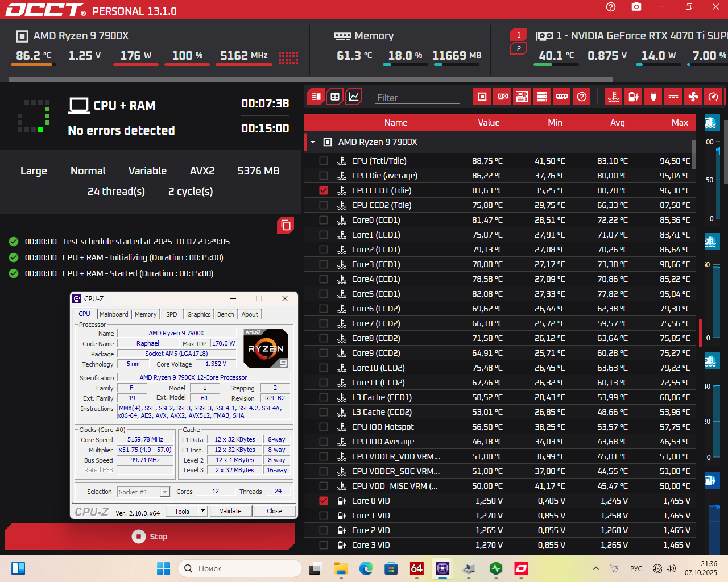Open the Widgets panel on taskbar
The width and height of the screenshot is (728, 582).
pyautogui.click(x=18, y=568)
